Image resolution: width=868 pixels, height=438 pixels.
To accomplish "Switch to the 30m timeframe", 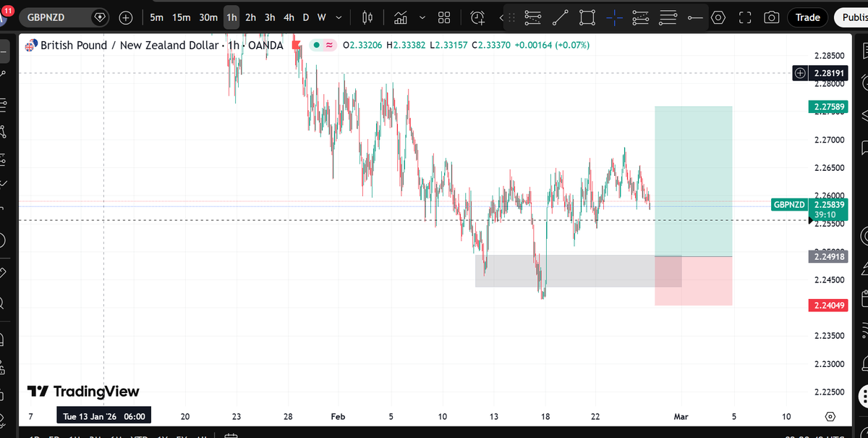I will (x=208, y=17).
